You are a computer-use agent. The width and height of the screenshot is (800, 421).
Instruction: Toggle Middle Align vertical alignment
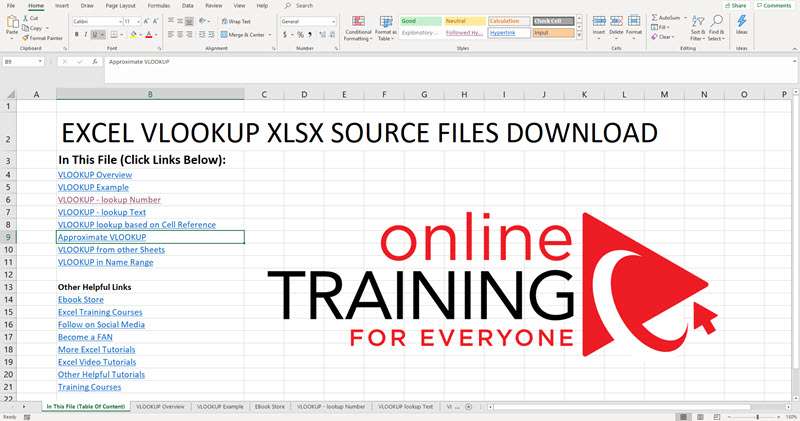coord(180,21)
